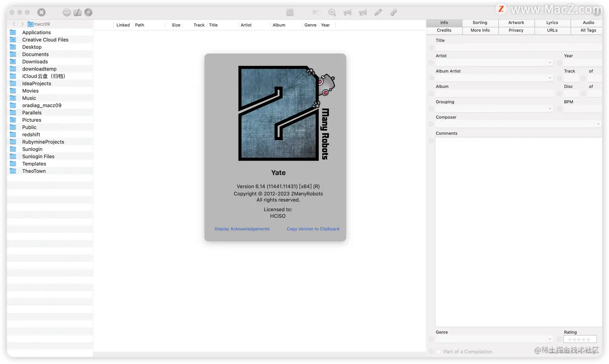Click the magnifier search toolbar icon
Screen dimensions: 609x364
tap(332, 12)
